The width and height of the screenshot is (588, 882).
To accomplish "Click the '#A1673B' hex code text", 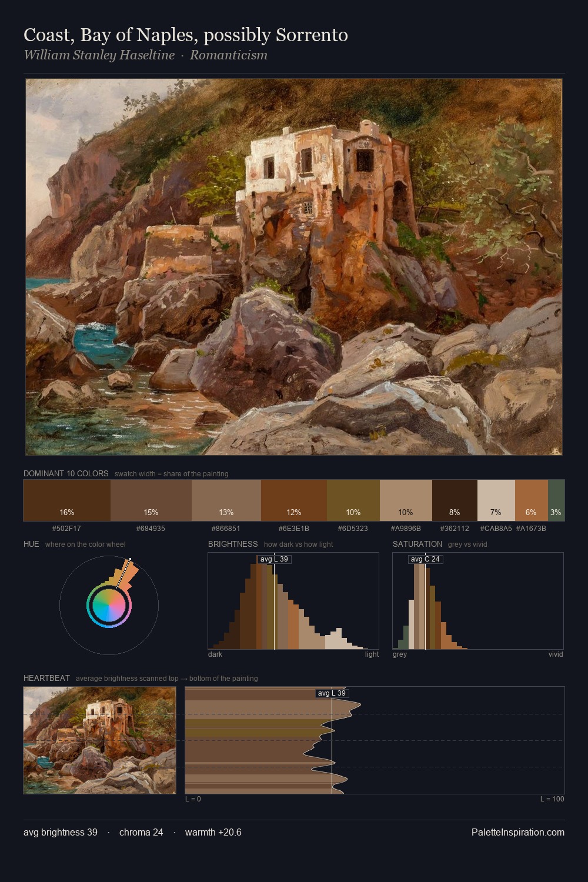I will click(x=531, y=529).
